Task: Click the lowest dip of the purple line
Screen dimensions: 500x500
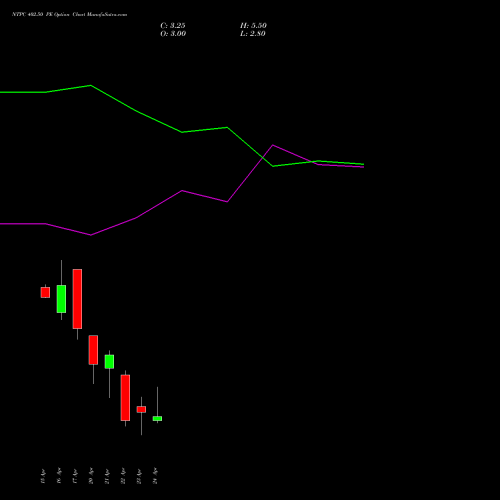Action: pyautogui.click(x=91, y=235)
